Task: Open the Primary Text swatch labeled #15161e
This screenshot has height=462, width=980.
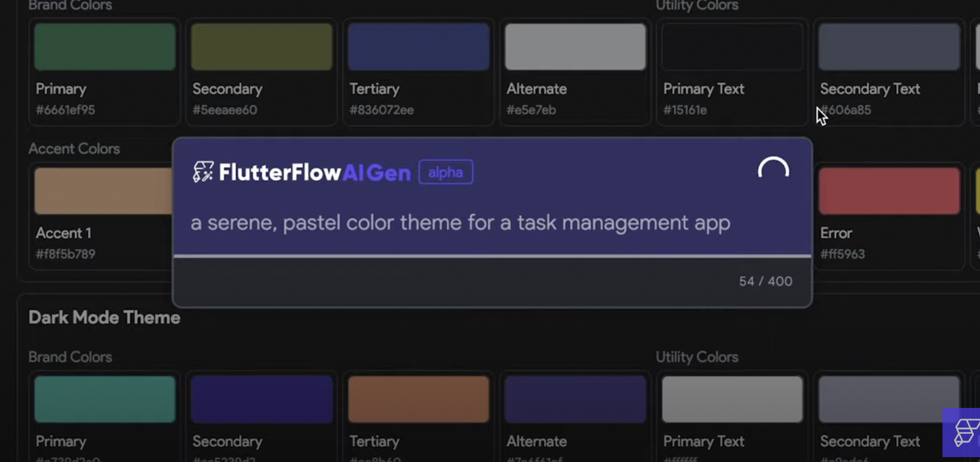Action: [732, 47]
